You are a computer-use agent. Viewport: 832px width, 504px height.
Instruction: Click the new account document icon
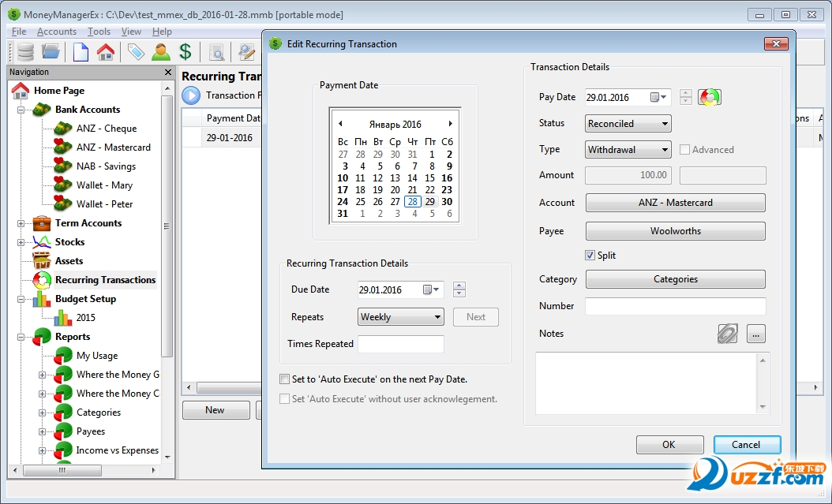coord(81,52)
